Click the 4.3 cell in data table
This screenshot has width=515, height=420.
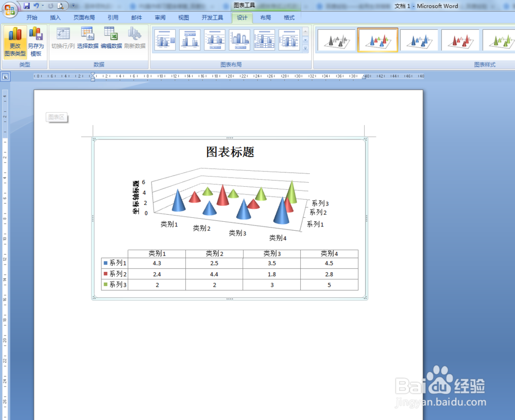(157, 264)
